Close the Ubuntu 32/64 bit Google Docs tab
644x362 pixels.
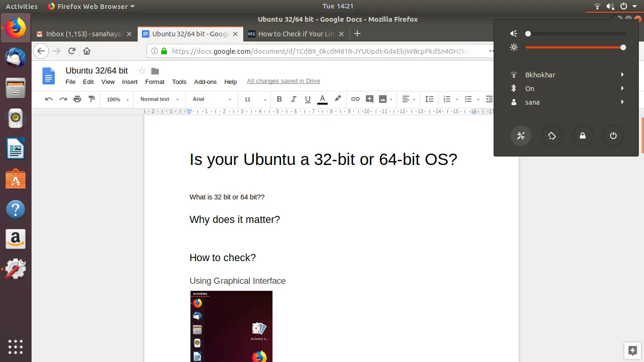coord(235,34)
